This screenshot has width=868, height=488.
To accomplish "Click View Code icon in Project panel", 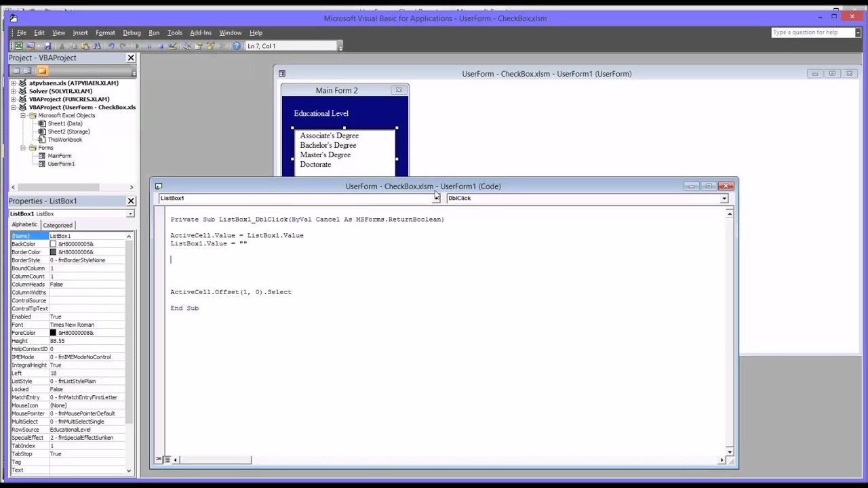I will (16, 70).
